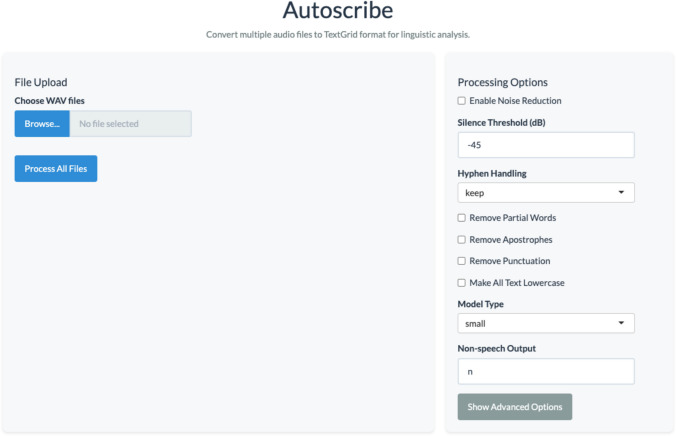Click the Model Type label
This screenshot has height=436, width=676.
click(x=480, y=304)
